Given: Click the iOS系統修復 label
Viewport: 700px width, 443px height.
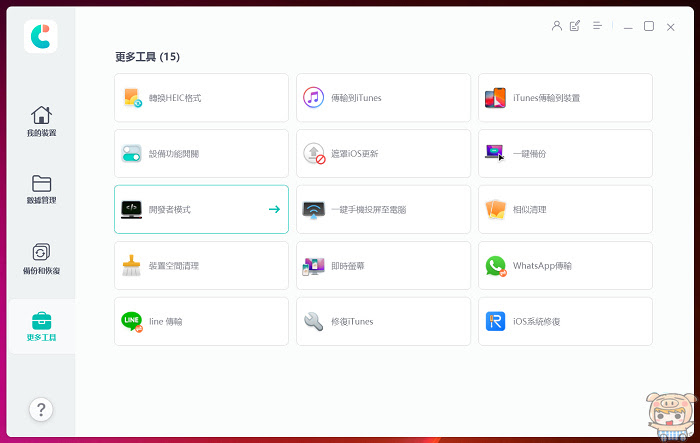Looking at the screenshot, I should tap(537, 322).
